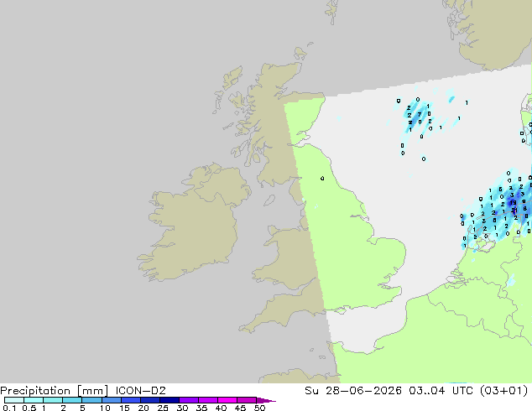Click the '20' legend scale label

pyautogui.click(x=143, y=408)
